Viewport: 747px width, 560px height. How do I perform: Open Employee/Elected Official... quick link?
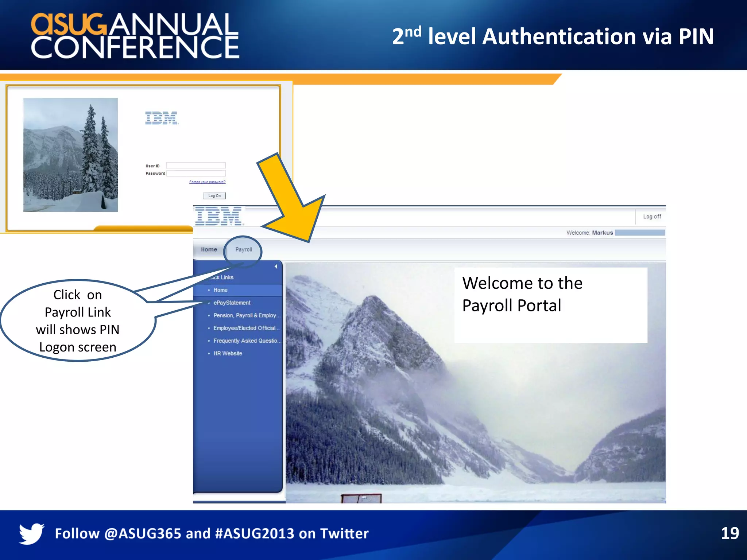[247, 328]
